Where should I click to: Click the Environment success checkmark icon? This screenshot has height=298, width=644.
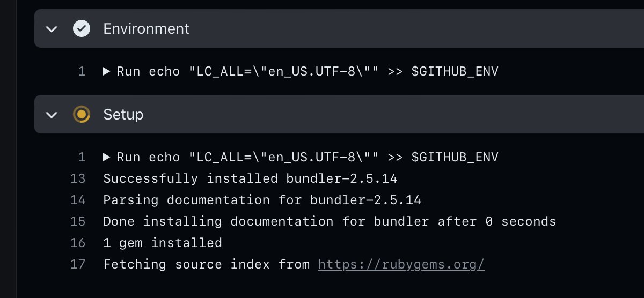pyautogui.click(x=82, y=28)
